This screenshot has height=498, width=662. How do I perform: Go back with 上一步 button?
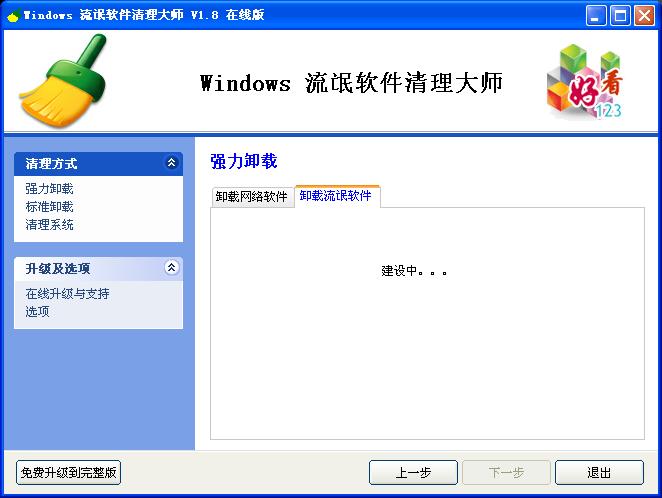(413, 473)
